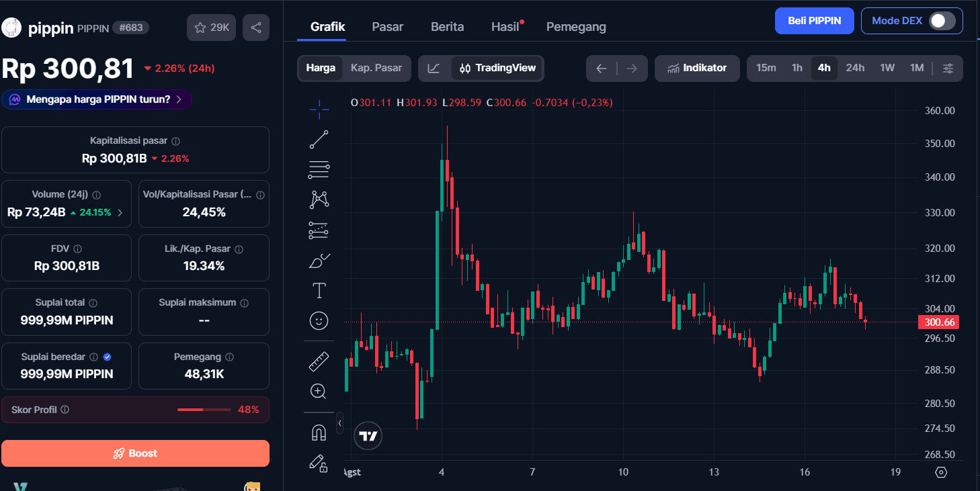Set chart interval to 1h

[x=797, y=68]
